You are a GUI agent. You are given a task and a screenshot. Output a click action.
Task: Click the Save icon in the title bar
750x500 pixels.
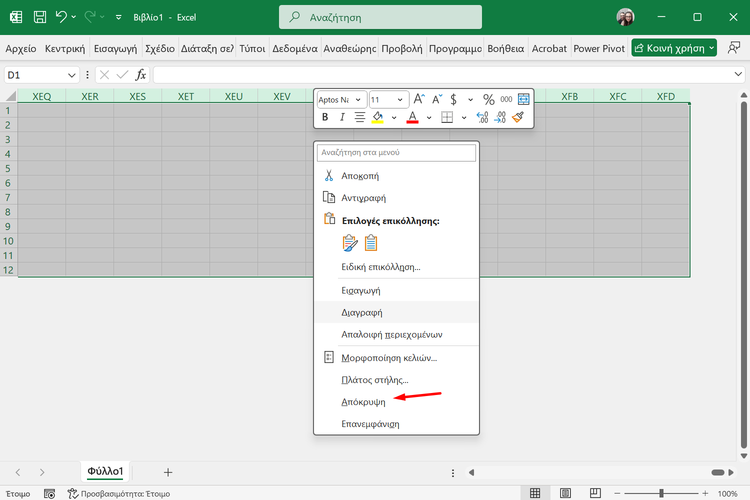click(39, 17)
